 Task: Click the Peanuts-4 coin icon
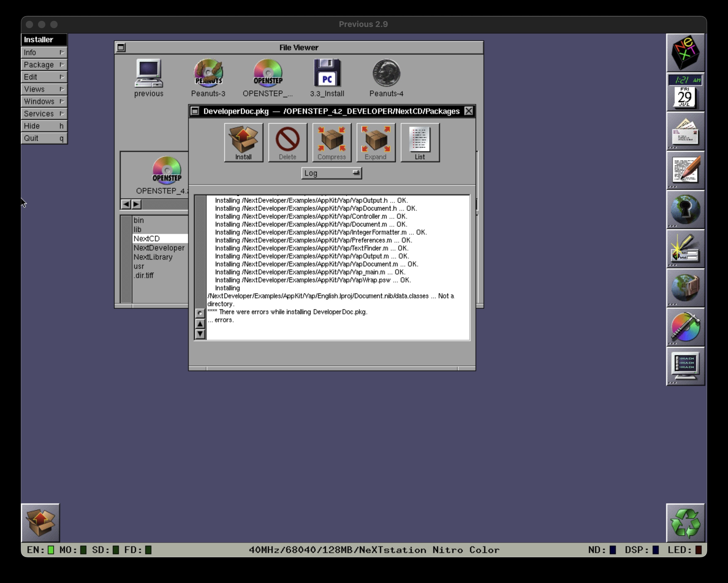(x=386, y=73)
